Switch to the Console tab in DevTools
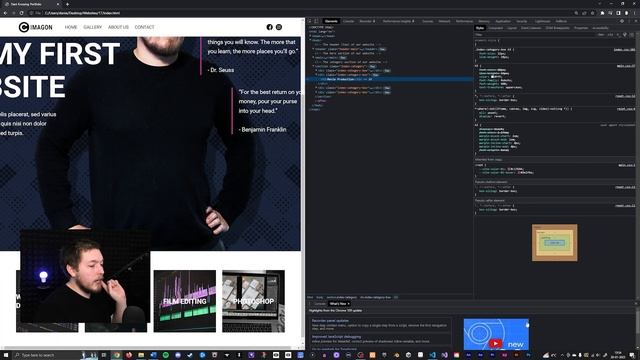 click(x=349, y=21)
